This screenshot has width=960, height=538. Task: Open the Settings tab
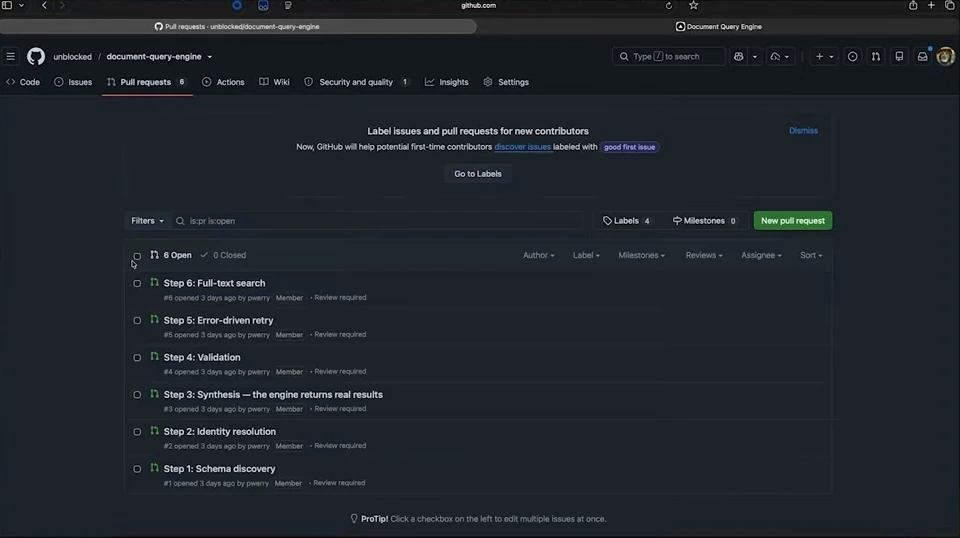[506, 82]
